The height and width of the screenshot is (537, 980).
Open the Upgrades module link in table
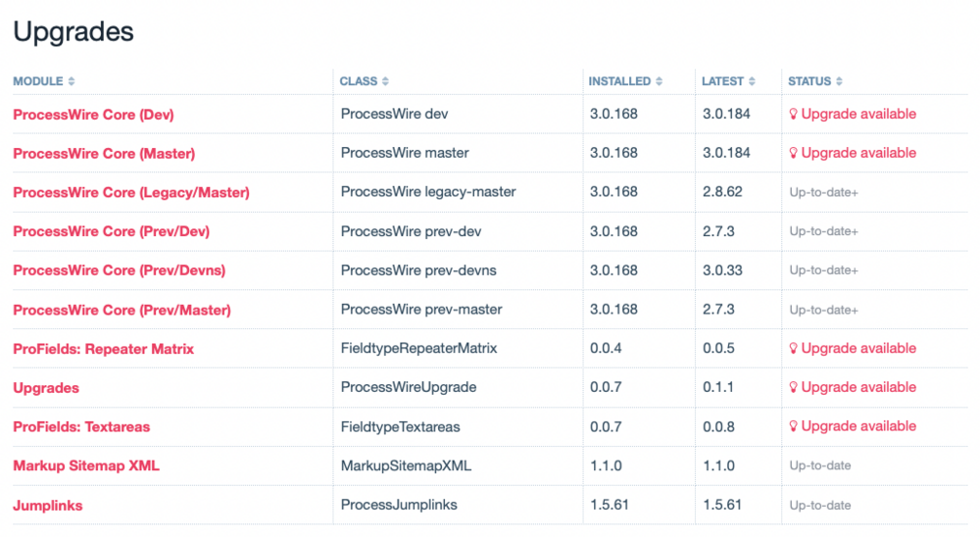[46, 388]
